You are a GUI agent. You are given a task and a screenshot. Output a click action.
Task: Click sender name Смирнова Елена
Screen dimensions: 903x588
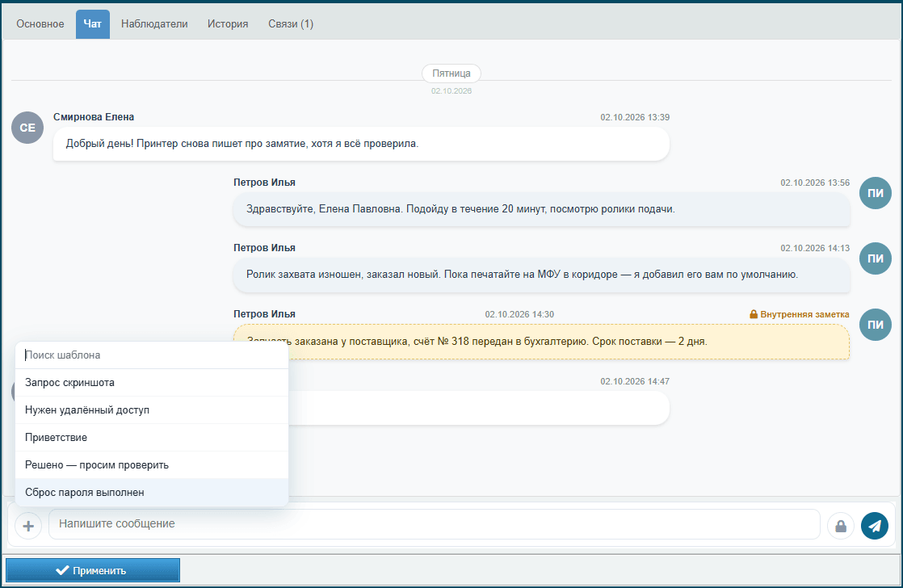pos(94,117)
